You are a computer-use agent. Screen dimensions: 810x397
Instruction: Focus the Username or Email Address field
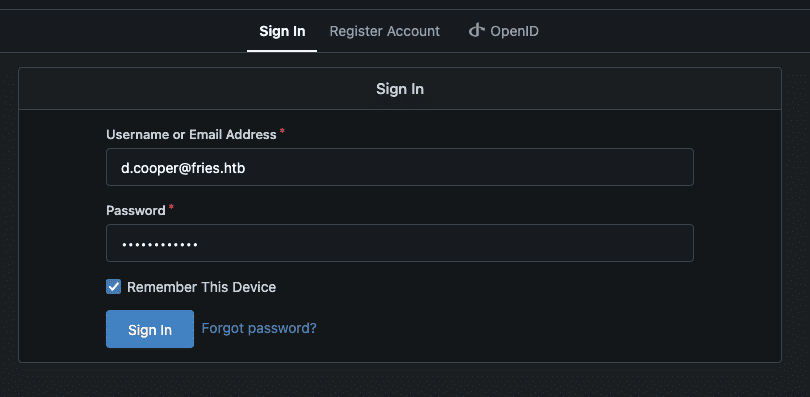click(x=400, y=167)
